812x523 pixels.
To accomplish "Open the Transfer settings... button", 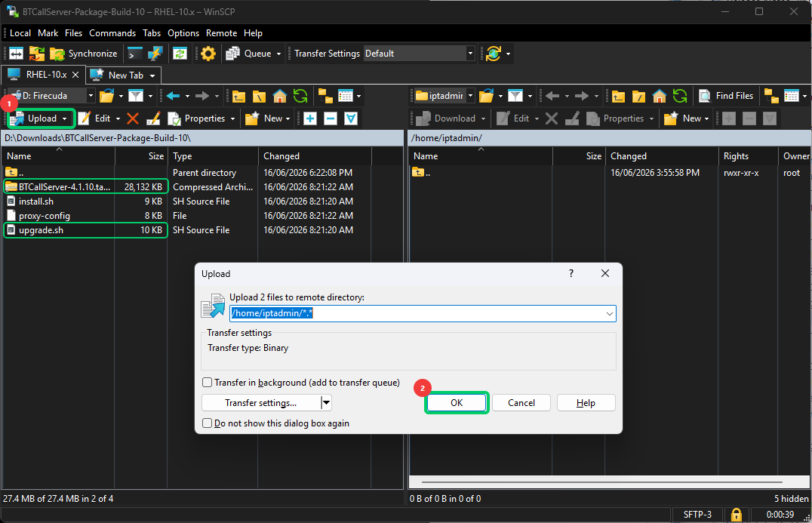I will coord(261,403).
